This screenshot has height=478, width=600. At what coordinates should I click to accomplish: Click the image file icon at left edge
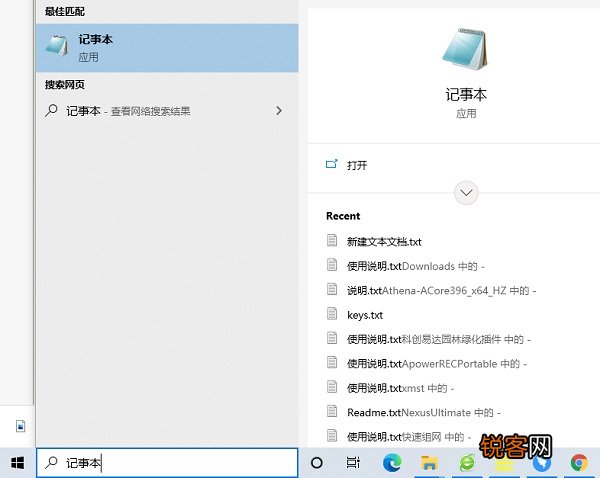(x=20, y=426)
